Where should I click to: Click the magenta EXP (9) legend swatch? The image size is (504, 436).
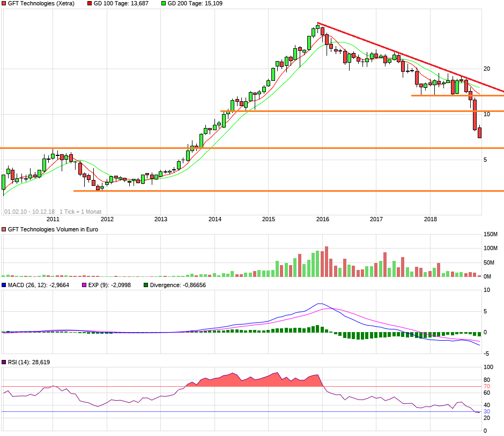[84, 285]
